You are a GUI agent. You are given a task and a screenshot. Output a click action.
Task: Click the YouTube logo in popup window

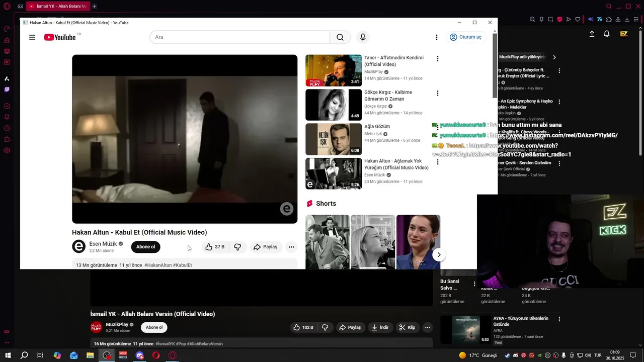[x=60, y=37]
